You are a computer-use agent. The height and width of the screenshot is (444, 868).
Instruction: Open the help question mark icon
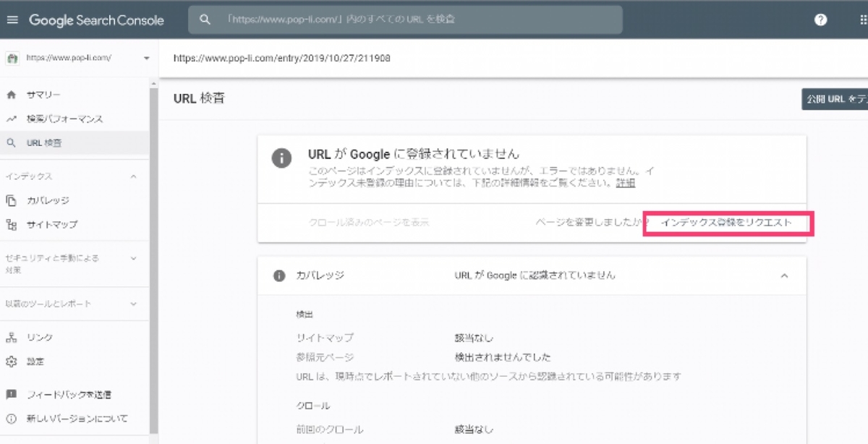pyautogui.click(x=820, y=20)
